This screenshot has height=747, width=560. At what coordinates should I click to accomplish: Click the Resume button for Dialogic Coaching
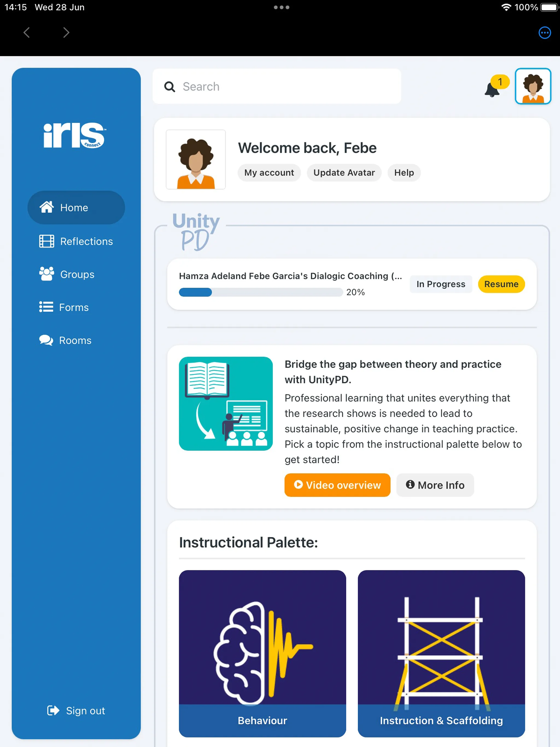[x=501, y=284]
